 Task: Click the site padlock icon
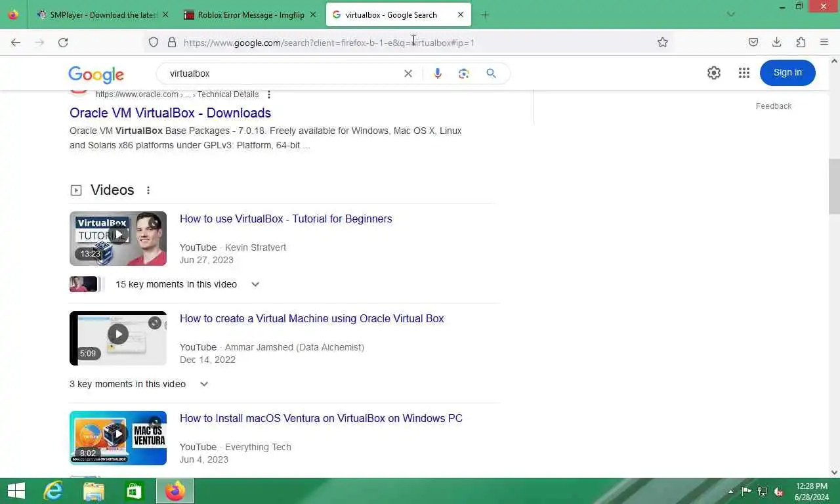pyautogui.click(x=172, y=42)
